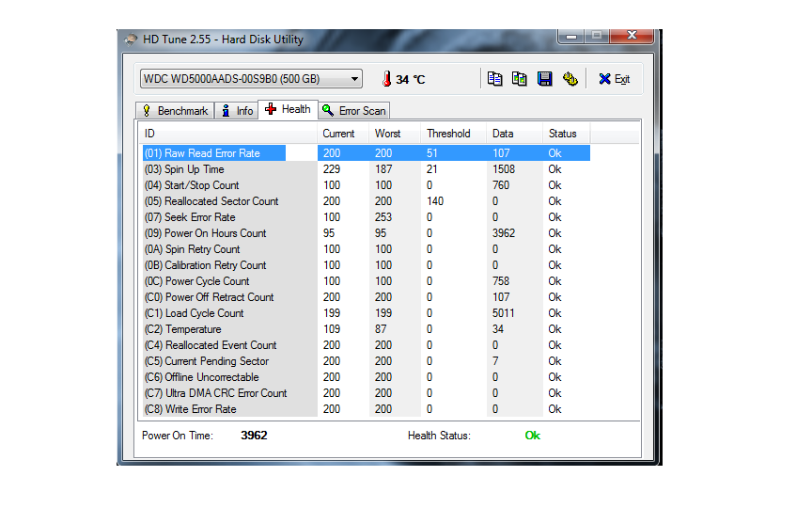The height and width of the screenshot is (508, 812).
Task: Select the (C1) Load Cycle Count row
Action: (367, 313)
